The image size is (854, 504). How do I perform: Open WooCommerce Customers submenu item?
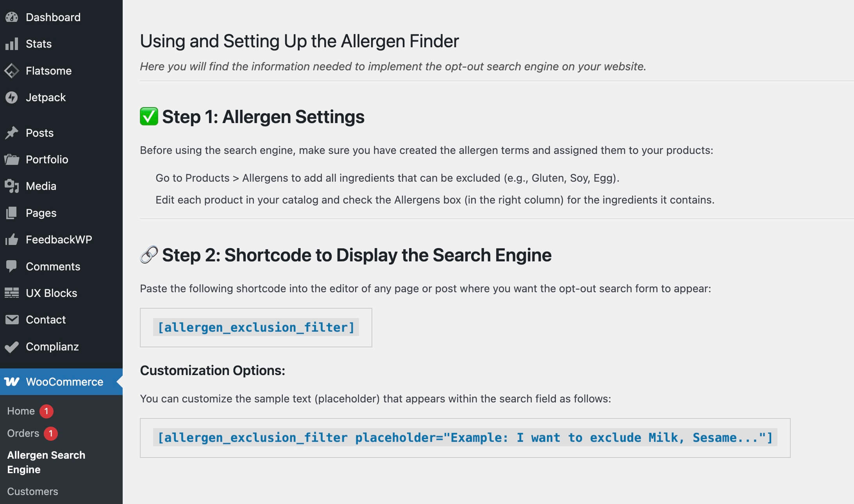pyautogui.click(x=32, y=491)
